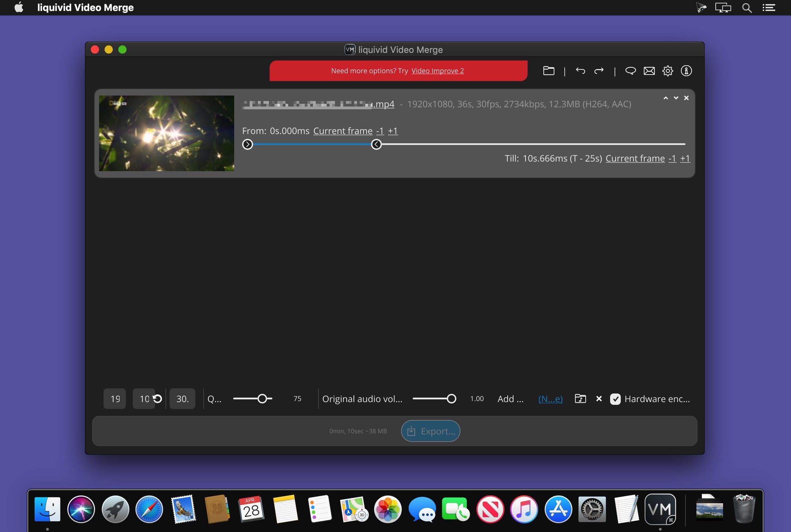Screen dimensions: 791x532
Task: Click the 'Till: 10s.666ms (T - 25s)' text
Action: (553, 158)
